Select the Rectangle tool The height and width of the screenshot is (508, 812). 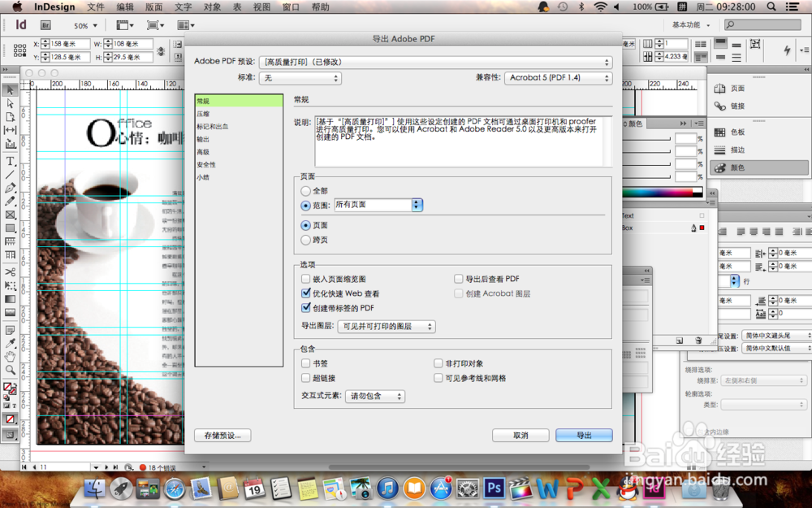(10, 228)
